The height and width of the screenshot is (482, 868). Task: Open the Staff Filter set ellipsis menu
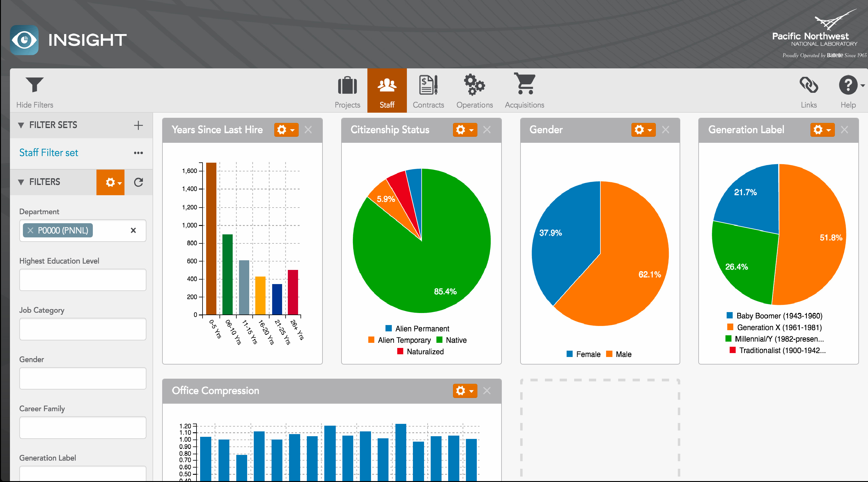(x=138, y=152)
